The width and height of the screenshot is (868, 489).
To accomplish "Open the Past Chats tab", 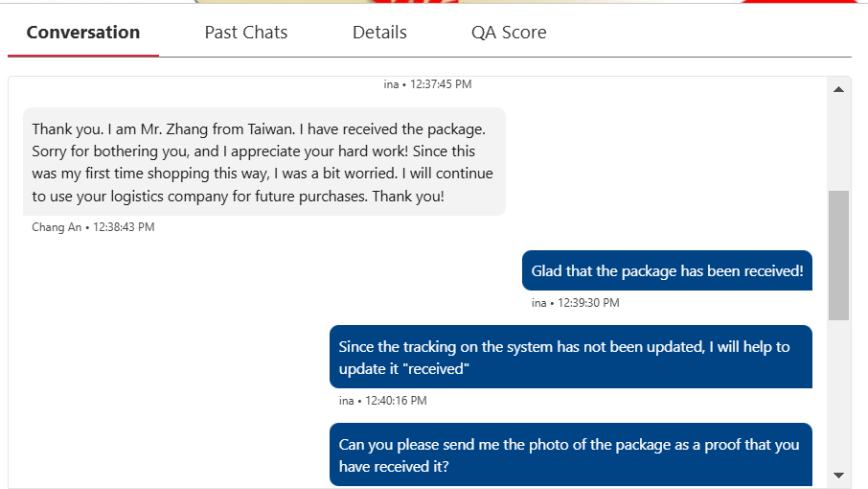I will 246,33.
